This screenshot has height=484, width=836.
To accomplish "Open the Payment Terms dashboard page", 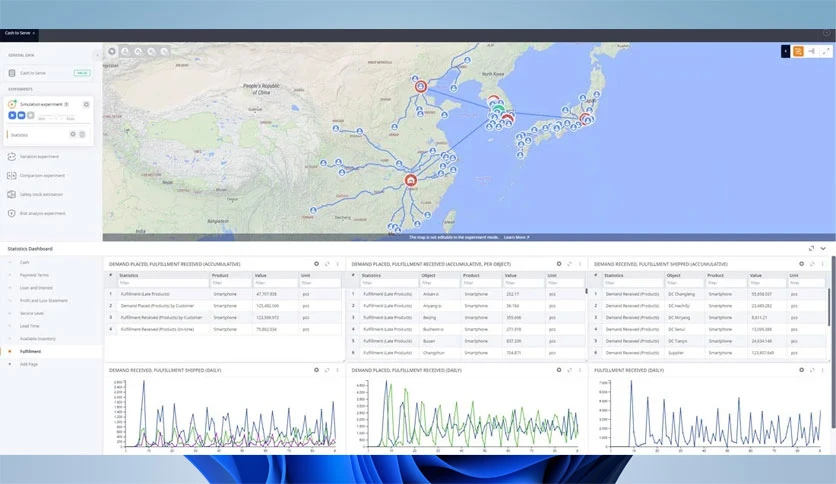I will (x=34, y=275).
